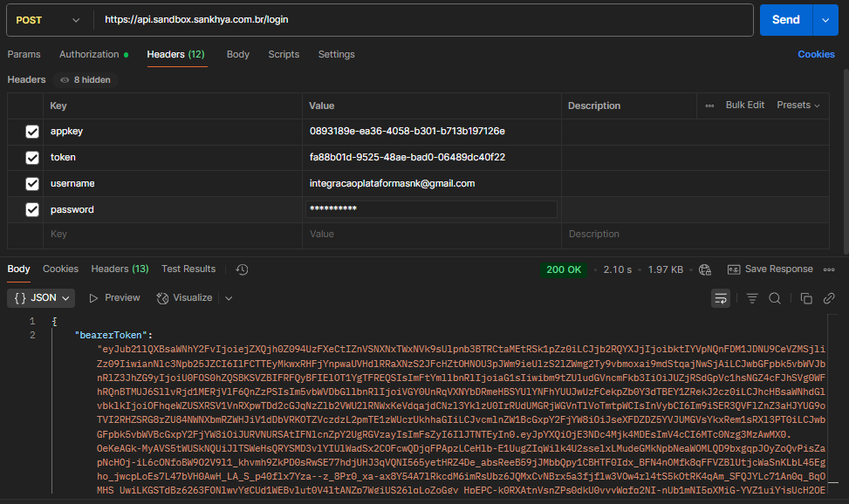The image size is (849, 504).
Task: Uncheck the appkey header checkbox
Action: point(32,132)
